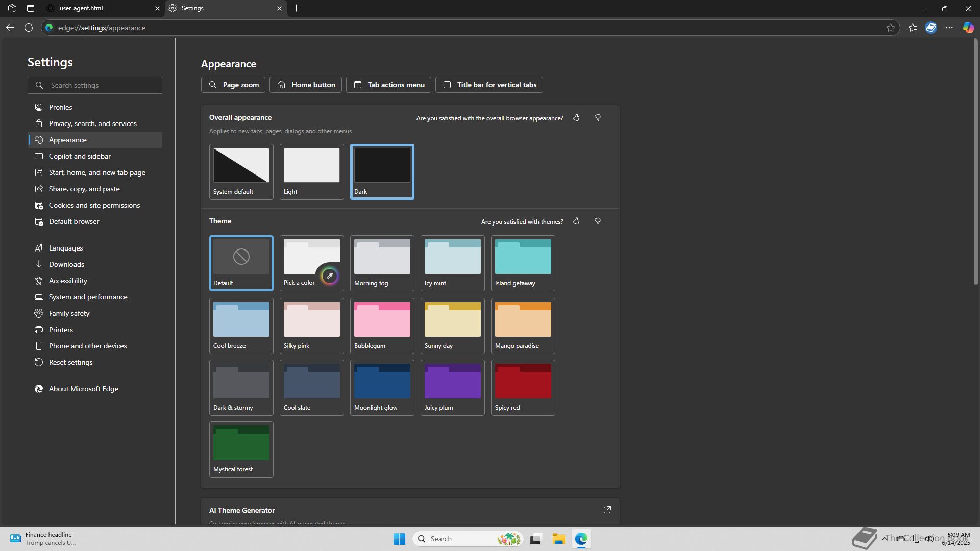This screenshot has height=551, width=980.
Task: Select System default appearance option
Action: click(x=241, y=171)
